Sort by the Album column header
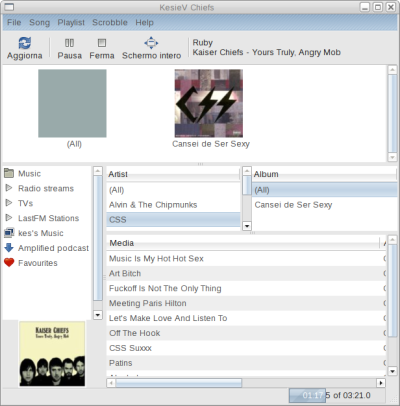400x406 pixels. (x=325, y=174)
